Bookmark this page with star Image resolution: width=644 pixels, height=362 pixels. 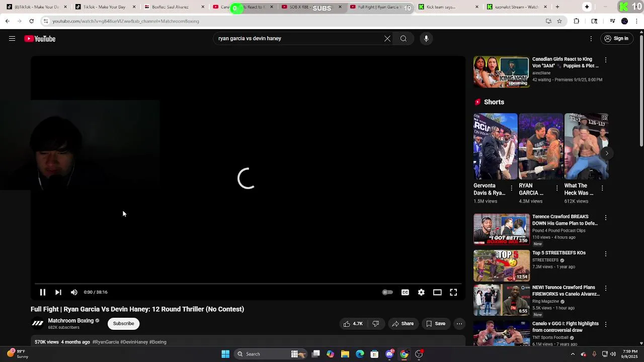click(x=559, y=21)
